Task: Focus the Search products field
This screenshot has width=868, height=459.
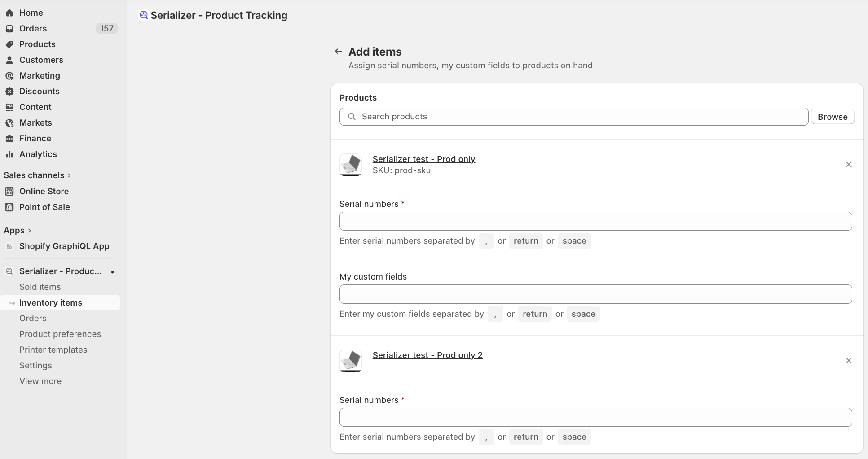Action: pyautogui.click(x=574, y=117)
